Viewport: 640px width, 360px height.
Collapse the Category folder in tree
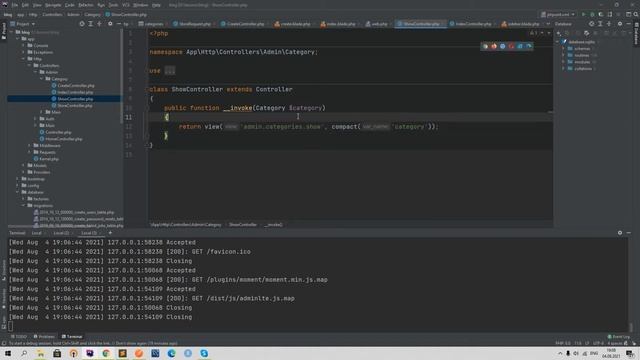[x=41, y=79]
